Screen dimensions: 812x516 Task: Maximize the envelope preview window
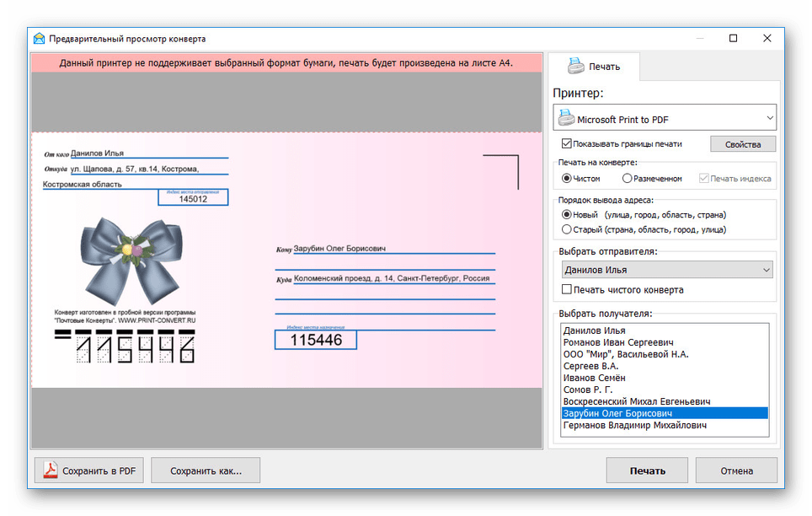(x=733, y=39)
